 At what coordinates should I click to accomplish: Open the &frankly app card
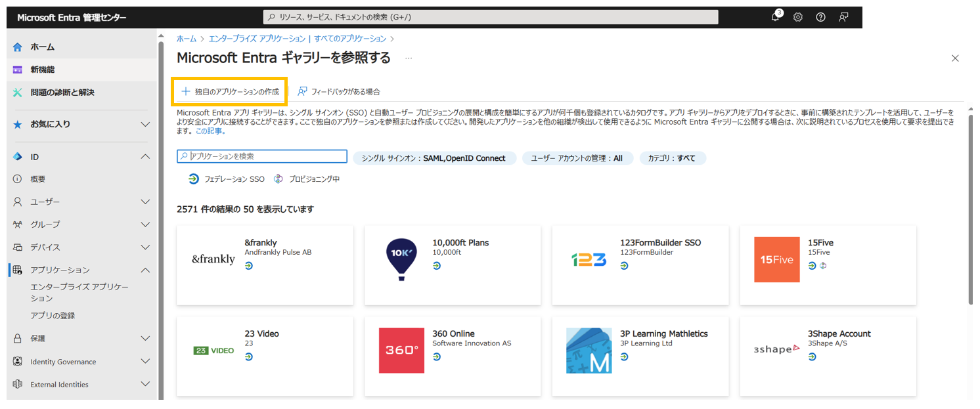[265, 265]
